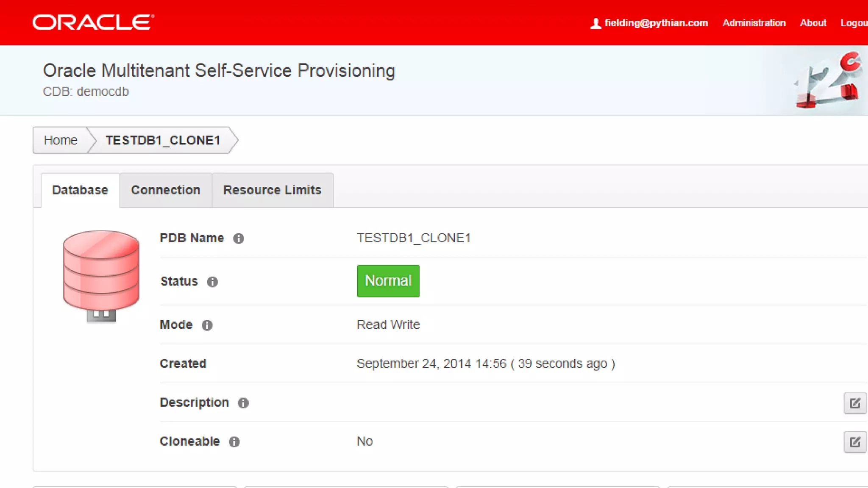
Task: Click the green Normal status badge
Action: 388,281
